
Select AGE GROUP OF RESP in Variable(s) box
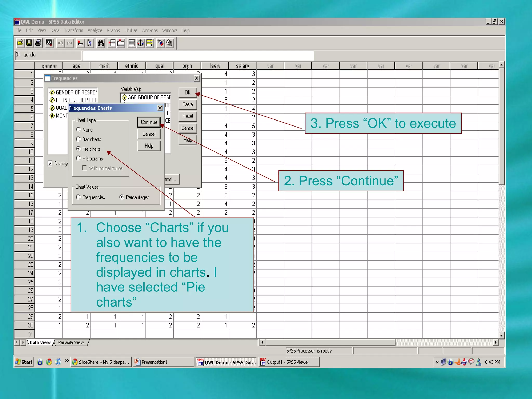click(x=146, y=97)
